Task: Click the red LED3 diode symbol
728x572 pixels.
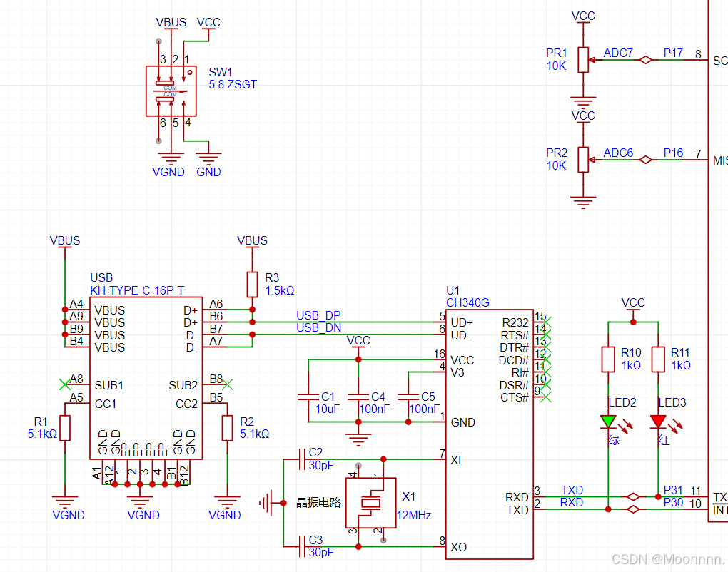Action: click(x=658, y=422)
